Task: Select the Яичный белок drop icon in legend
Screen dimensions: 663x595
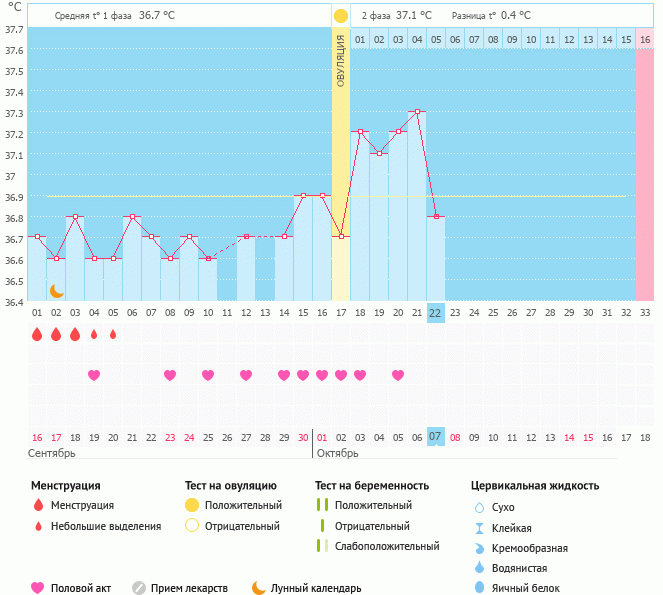Action: (x=479, y=588)
